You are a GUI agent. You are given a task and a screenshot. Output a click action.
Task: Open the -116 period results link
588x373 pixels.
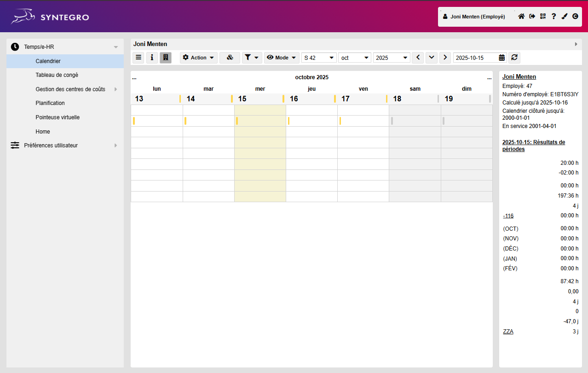(508, 216)
